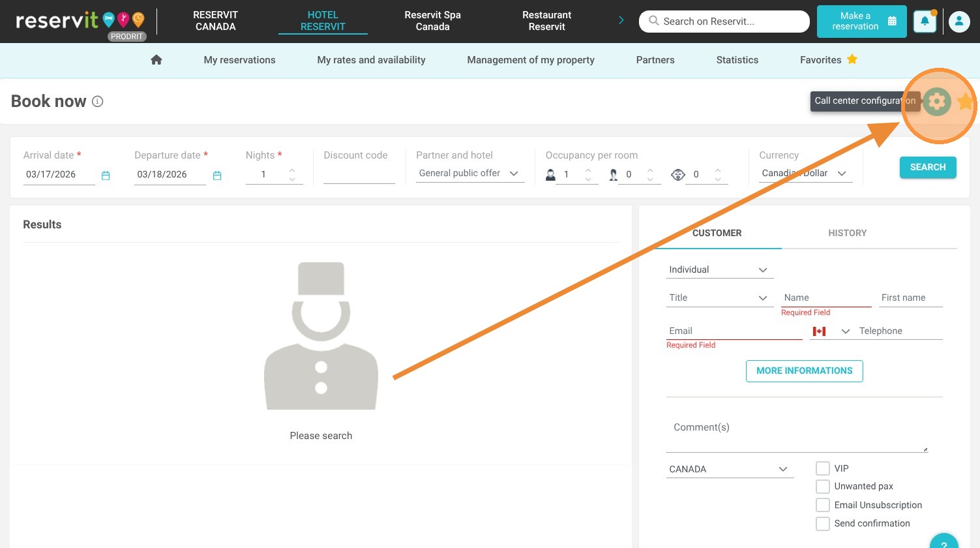The height and width of the screenshot is (548, 980).
Task: Select Reservit Spa Canada property
Action: click(x=433, y=21)
